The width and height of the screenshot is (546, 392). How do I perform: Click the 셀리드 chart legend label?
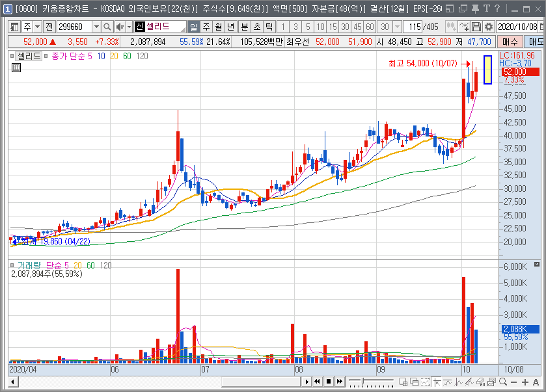pyautogui.click(x=29, y=56)
